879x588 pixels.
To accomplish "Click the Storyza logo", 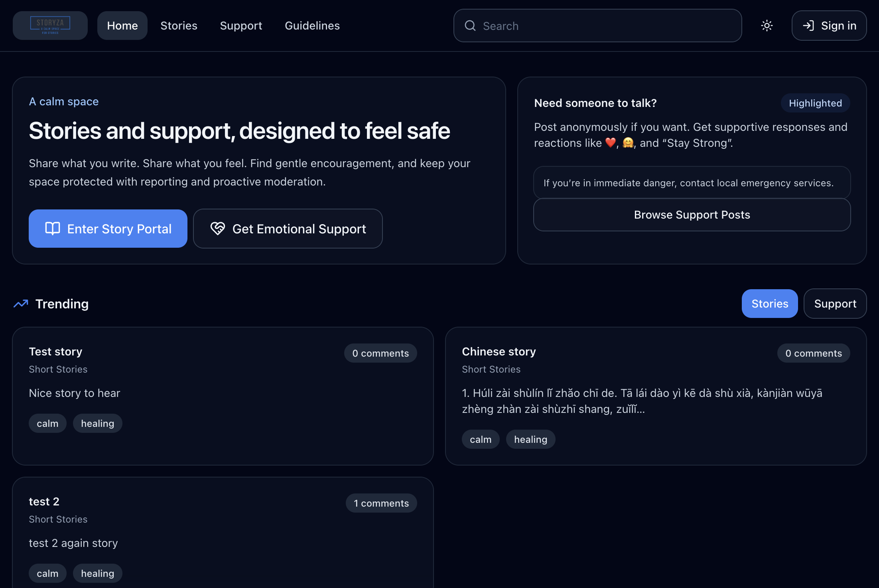I will coord(50,26).
